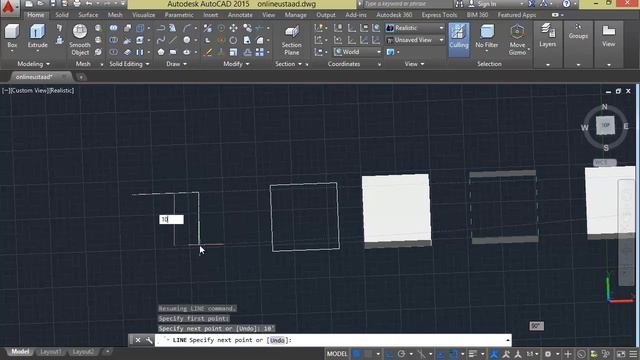Click the Move tool in Modify panel
The width and height of the screenshot is (640, 360).
233,28
